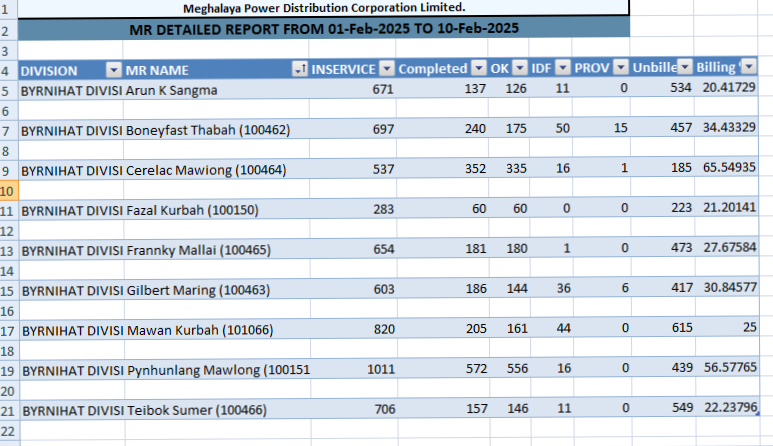Open the INSERVICE column filter dropdown
The width and height of the screenshot is (773, 446).
click(x=387, y=69)
